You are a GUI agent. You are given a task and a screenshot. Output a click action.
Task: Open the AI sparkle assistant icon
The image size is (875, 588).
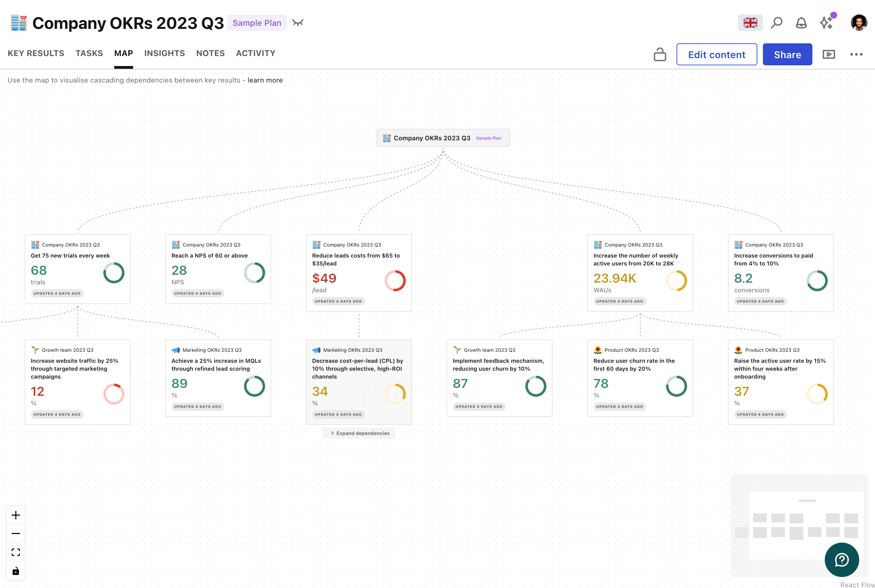click(x=826, y=23)
